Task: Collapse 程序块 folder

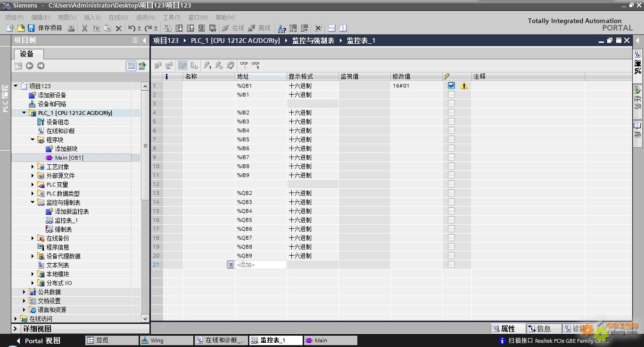Action: click(x=33, y=140)
